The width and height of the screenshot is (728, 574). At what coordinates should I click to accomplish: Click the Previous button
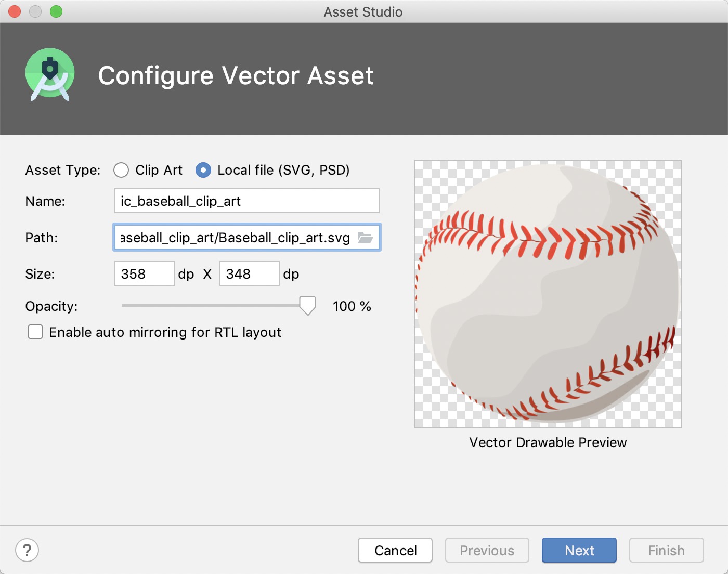487,550
